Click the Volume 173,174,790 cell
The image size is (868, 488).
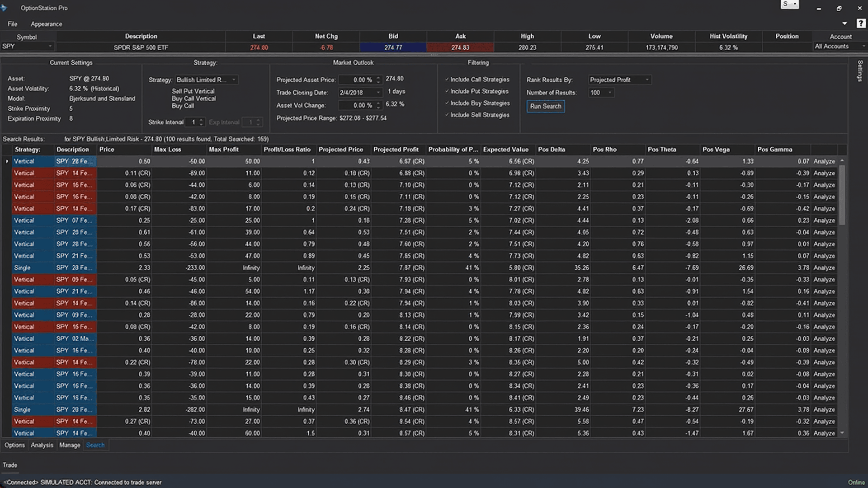point(661,47)
